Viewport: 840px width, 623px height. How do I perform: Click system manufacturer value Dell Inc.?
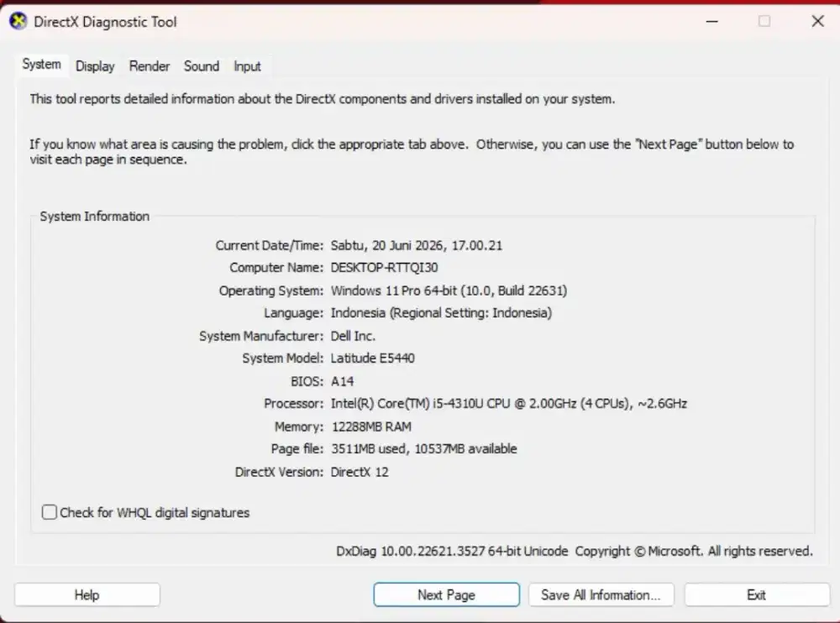tap(353, 336)
